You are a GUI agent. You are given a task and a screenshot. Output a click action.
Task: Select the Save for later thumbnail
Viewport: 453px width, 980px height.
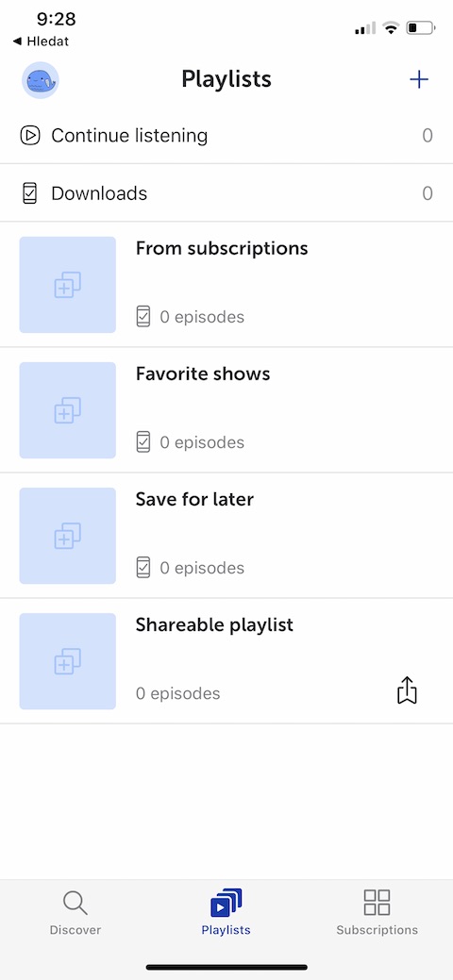68,536
